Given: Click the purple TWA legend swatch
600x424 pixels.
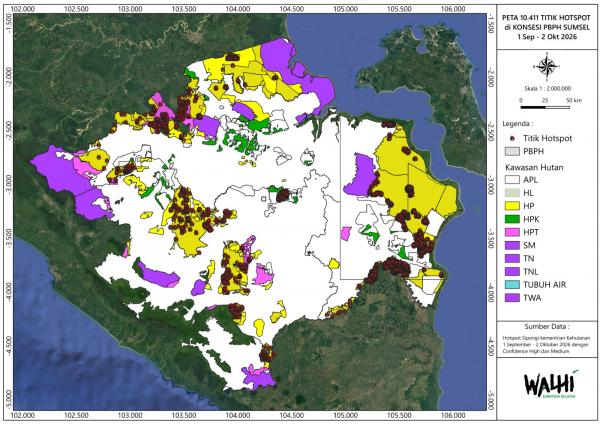Looking at the screenshot, I should click(x=512, y=298).
